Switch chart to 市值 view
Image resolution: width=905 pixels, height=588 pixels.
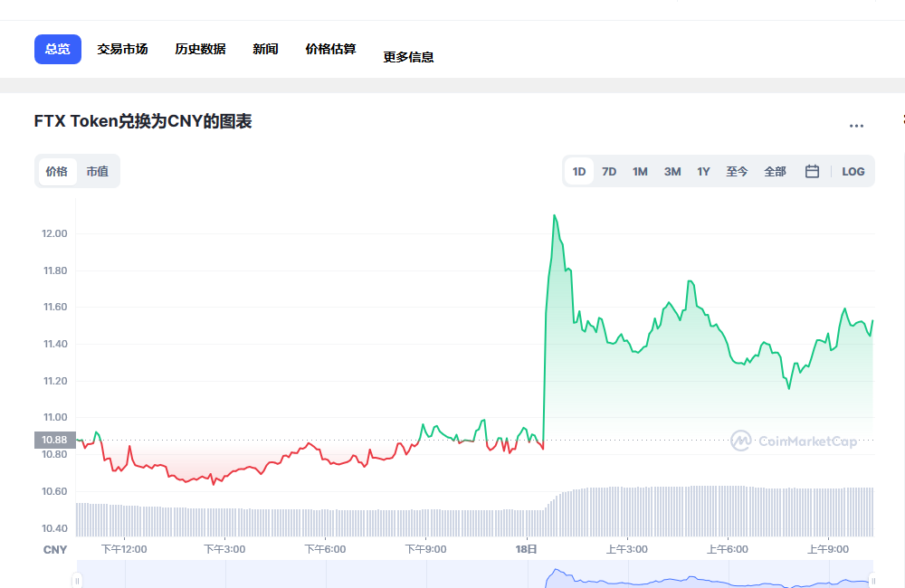tap(98, 171)
